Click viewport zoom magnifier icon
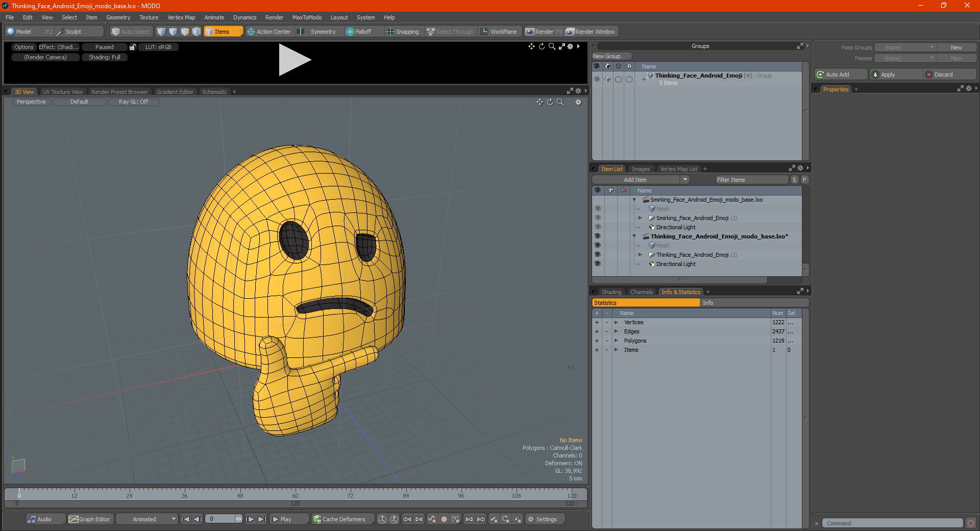This screenshot has height=531, width=980. (x=560, y=102)
